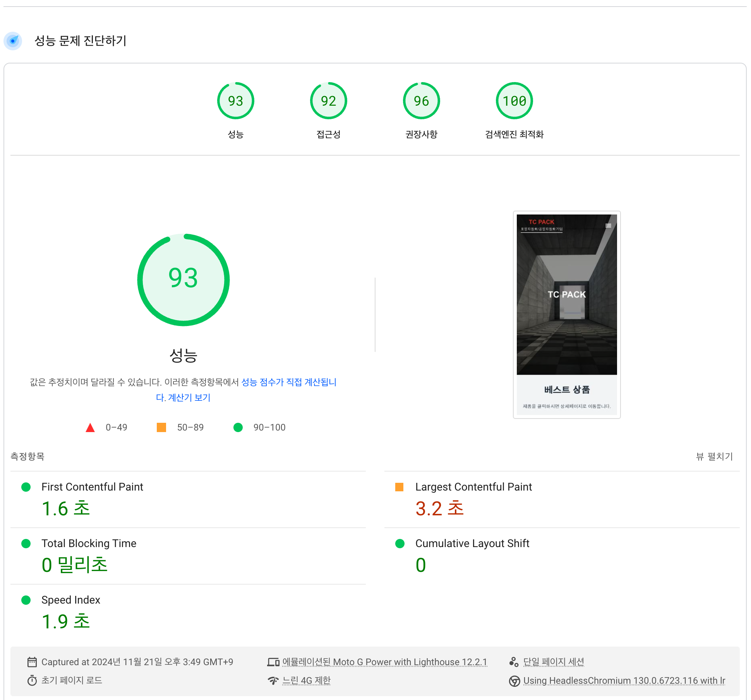Click the calendar icon beside Captured at
Viewport: 751px width, 700px height.
point(32,662)
